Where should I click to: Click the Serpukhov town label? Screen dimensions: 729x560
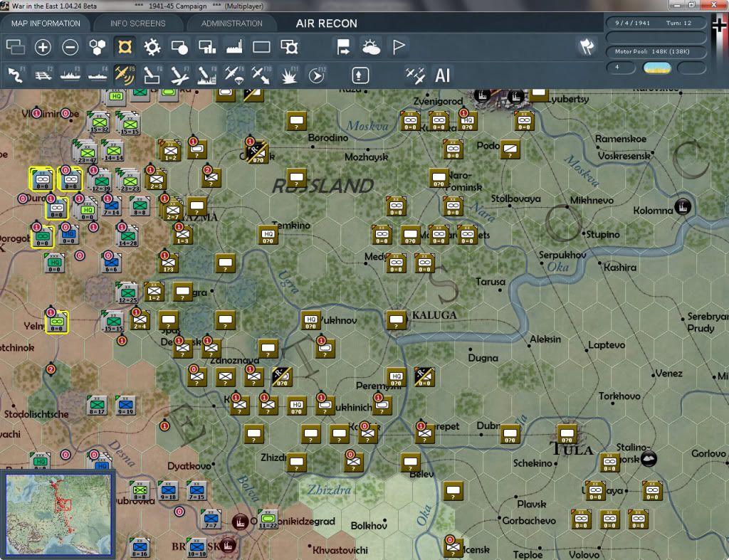pyautogui.click(x=562, y=255)
